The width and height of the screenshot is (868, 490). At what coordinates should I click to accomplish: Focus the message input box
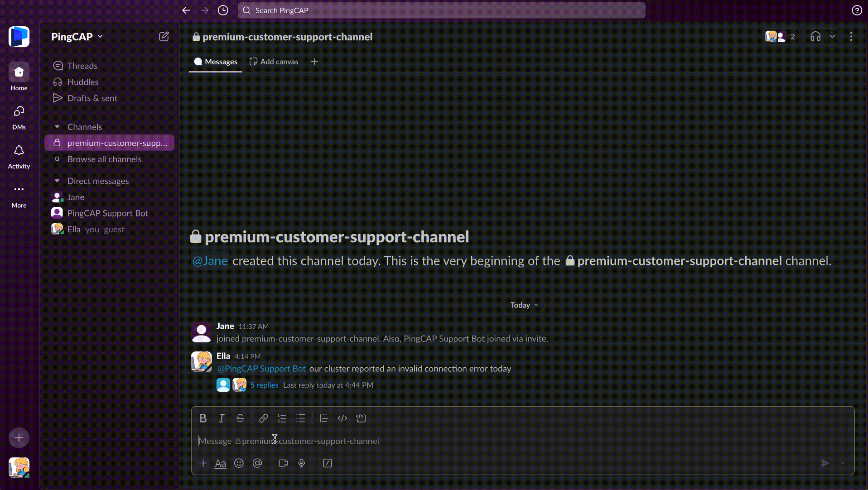click(x=523, y=441)
